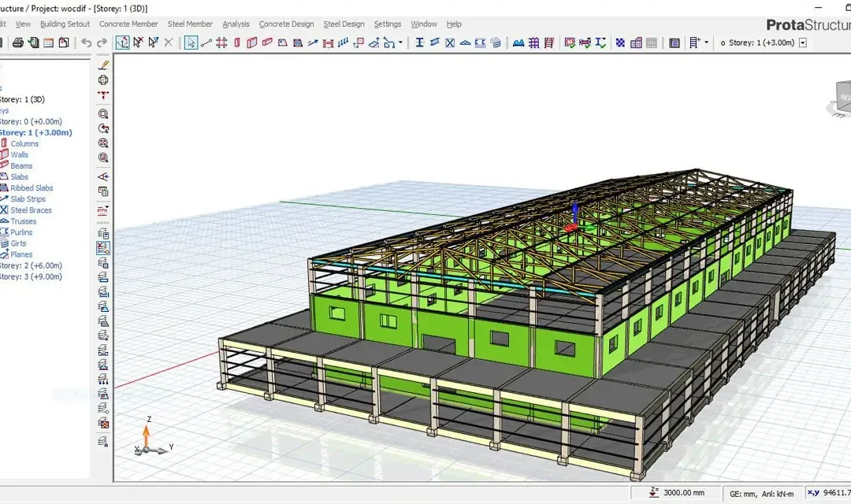Click the Print icon in the toolbar
This screenshot has height=504, width=851.
coord(18,43)
